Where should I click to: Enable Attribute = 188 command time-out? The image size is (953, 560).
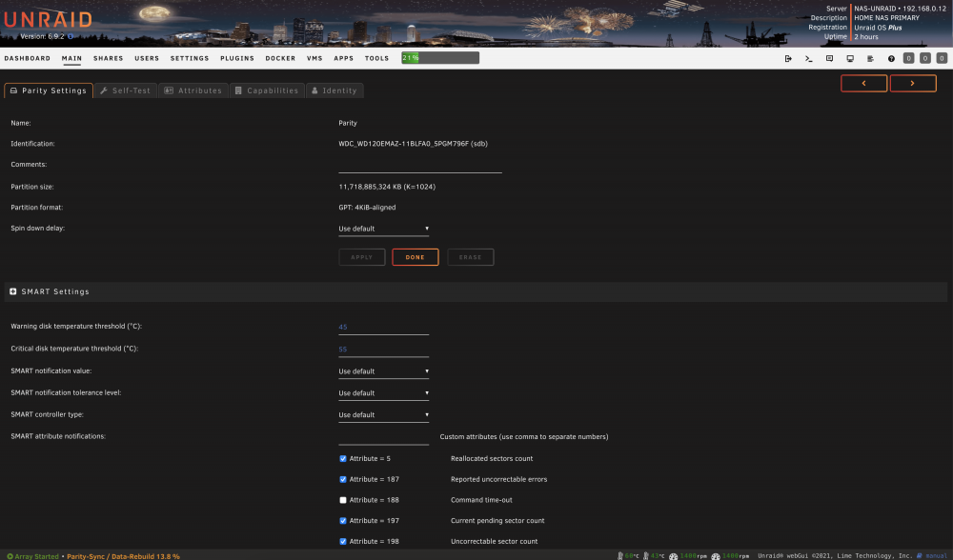[x=343, y=500]
